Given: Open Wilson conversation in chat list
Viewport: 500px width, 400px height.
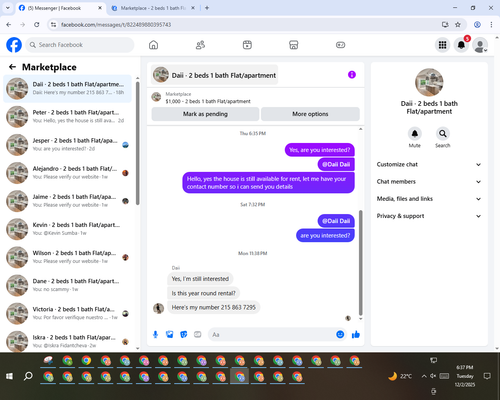Looking at the screenshot, I should [68, 257].
